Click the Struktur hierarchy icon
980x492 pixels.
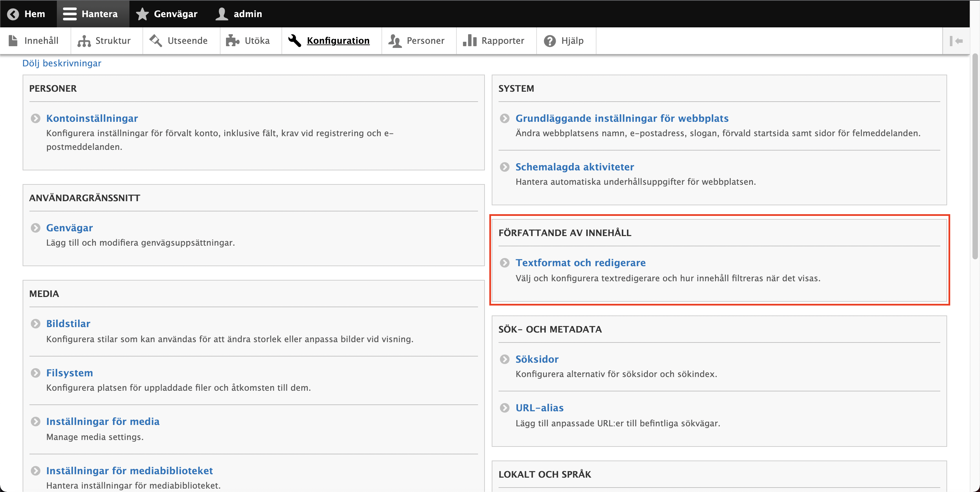84,41
